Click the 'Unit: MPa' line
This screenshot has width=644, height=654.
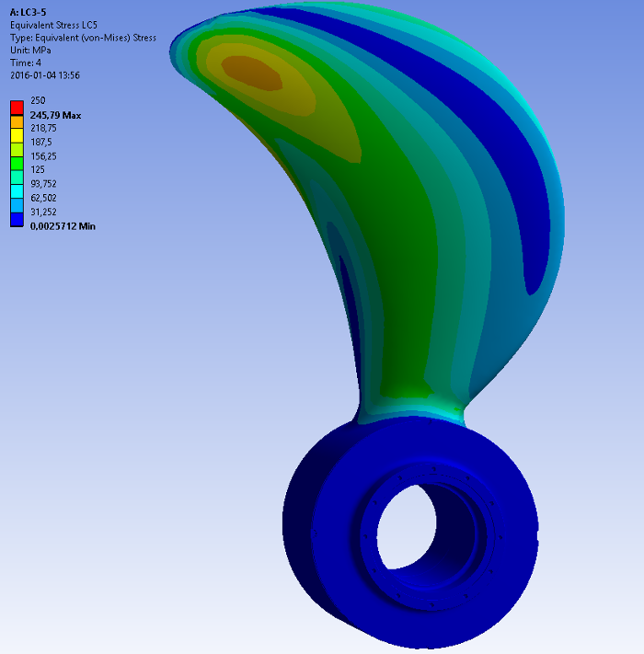(x=30, y=50)
